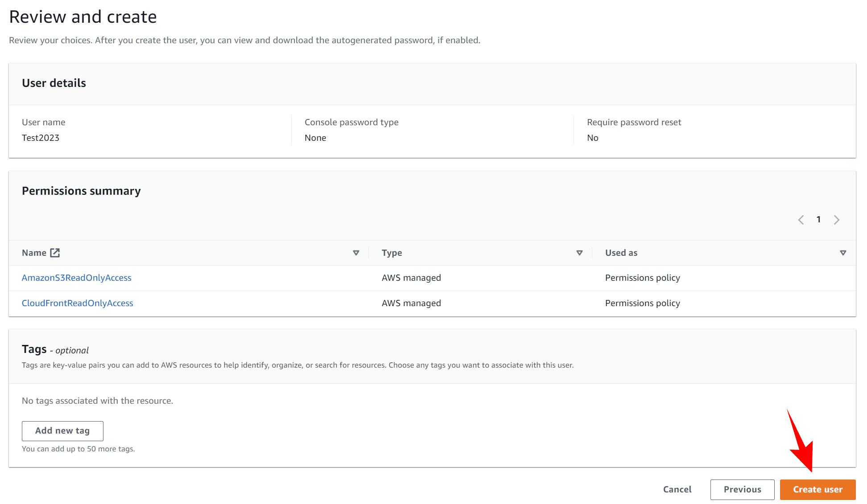
Task: Click the Used as column header
Action: [621, 253]
